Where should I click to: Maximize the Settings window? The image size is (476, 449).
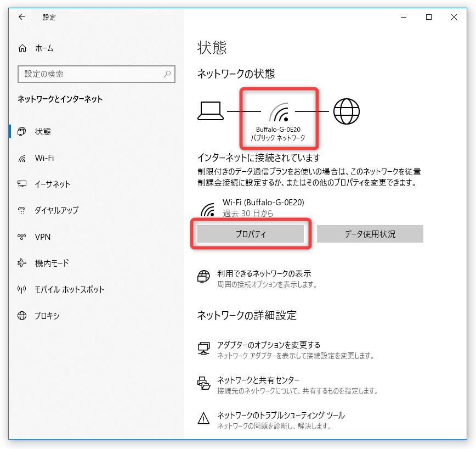(x=429, y=17)
